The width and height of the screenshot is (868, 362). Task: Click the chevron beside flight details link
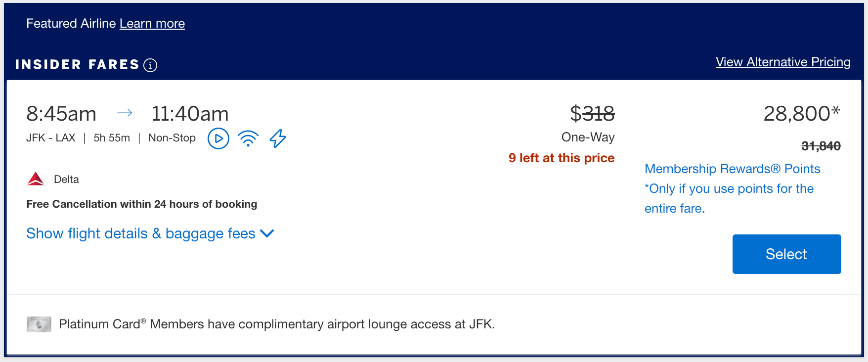click(x=267, y=233)
